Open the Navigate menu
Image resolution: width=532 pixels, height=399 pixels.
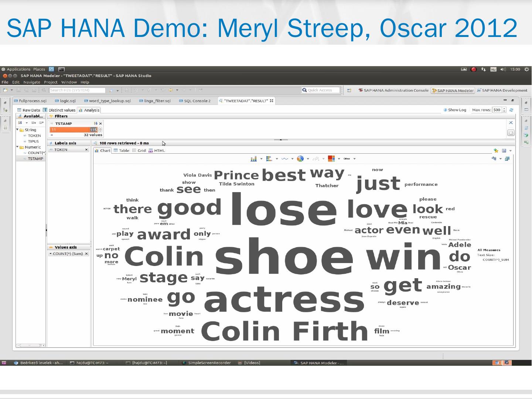click(x=32, y=82)
